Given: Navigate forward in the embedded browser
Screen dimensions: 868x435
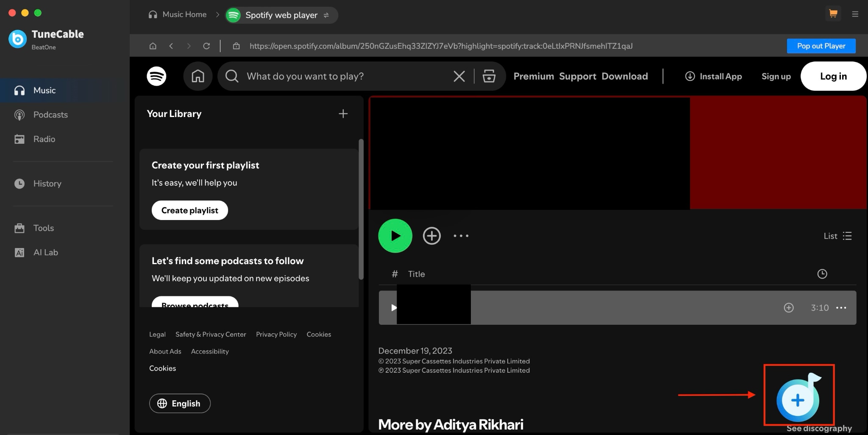Looking at the screenshot, I should [189, 46].
